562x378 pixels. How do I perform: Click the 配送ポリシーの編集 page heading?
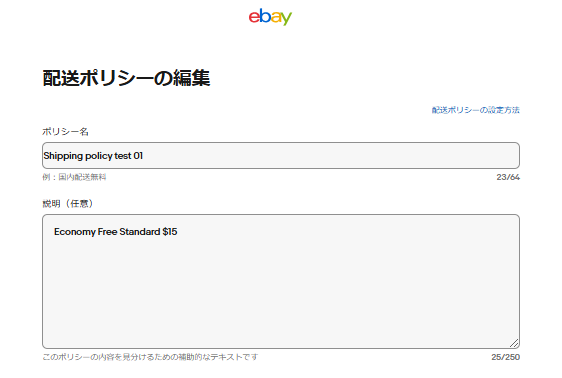pyautogui.click(x=126, y=78)
